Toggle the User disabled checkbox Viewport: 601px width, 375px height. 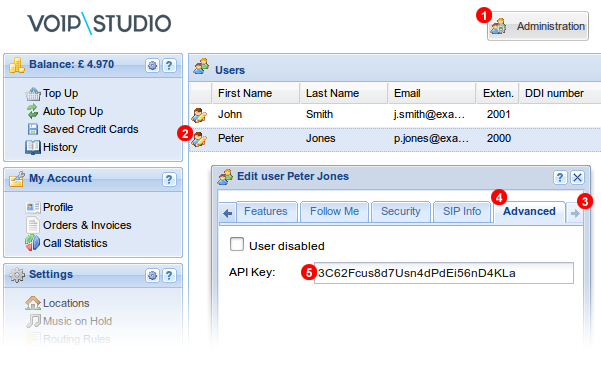tap(237, 244)
